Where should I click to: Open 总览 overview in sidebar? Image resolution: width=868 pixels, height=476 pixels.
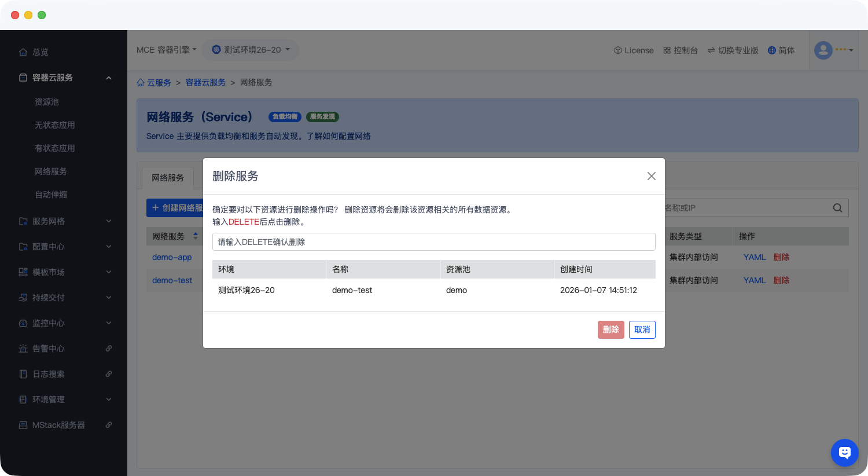(40, 52)
